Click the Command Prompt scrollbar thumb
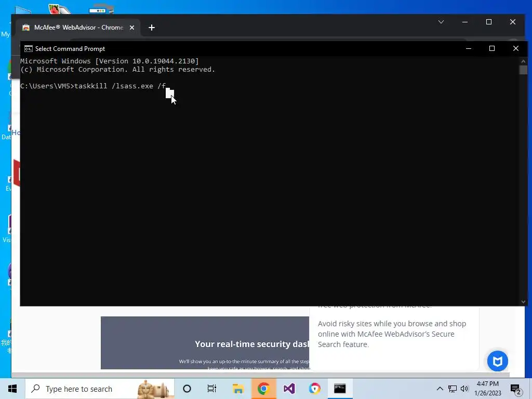Screen dimensions: 532x399 (523, 70)
